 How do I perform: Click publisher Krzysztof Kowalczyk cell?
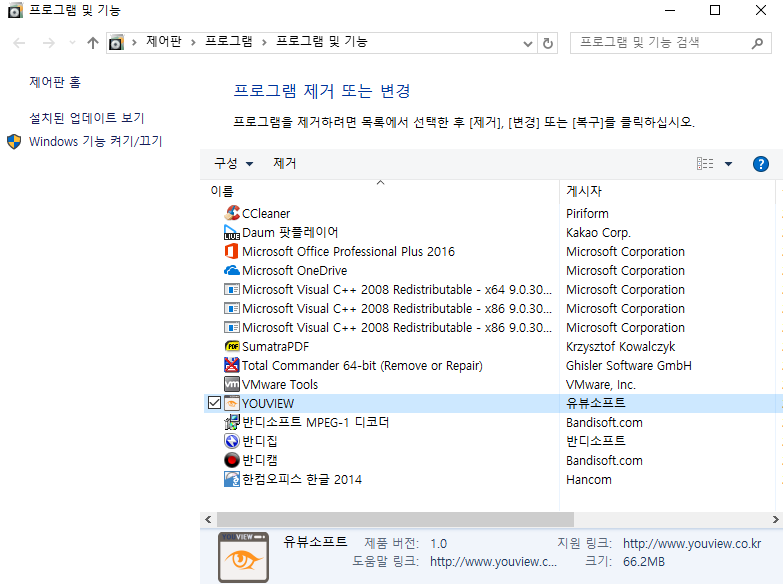(x=620, y=346)
